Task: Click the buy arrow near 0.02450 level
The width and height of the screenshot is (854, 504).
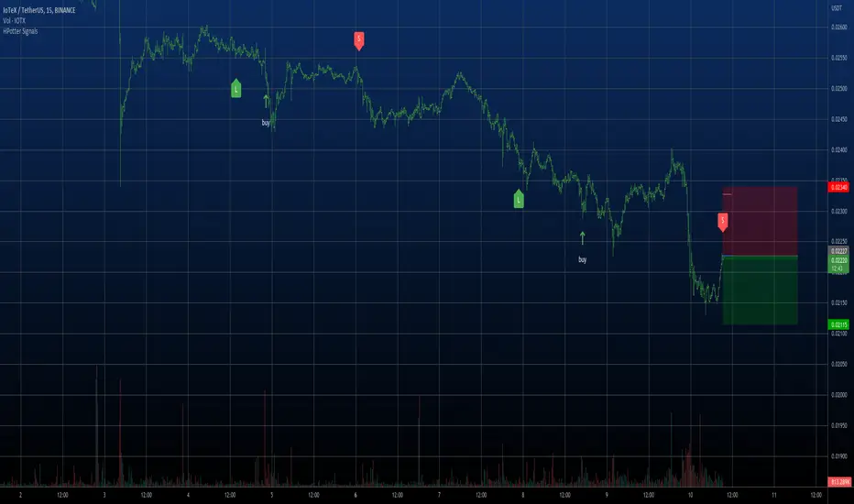Action: point(266,102)
